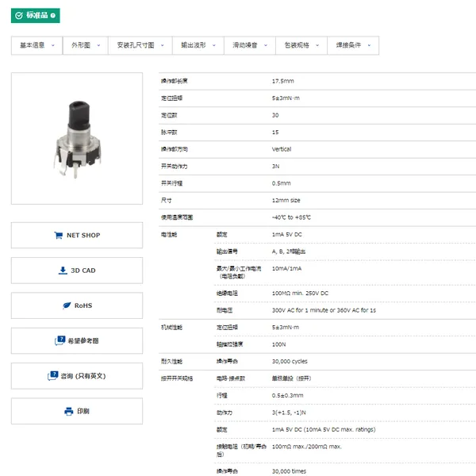Expand the chevron on the 滑动噪音 tab

tap(266, 45)
